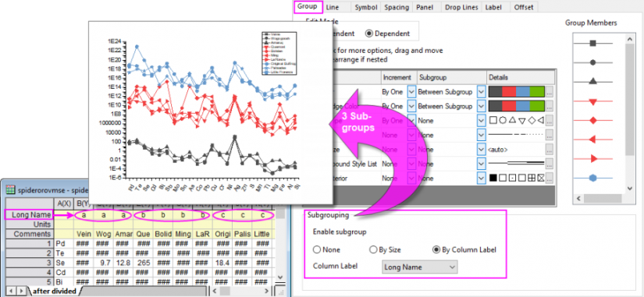Click the previous sheet arrow beside after divided tab

click(x=11, y=291)
